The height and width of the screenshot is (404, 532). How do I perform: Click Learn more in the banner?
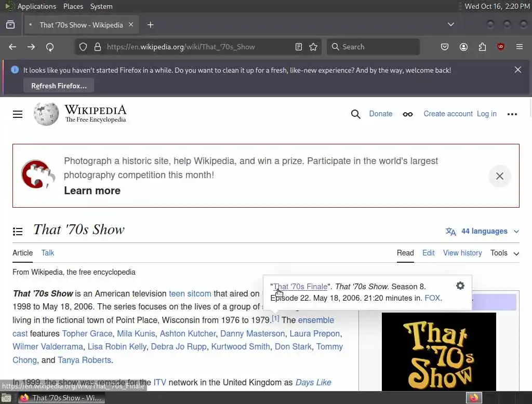click(92, 191)
